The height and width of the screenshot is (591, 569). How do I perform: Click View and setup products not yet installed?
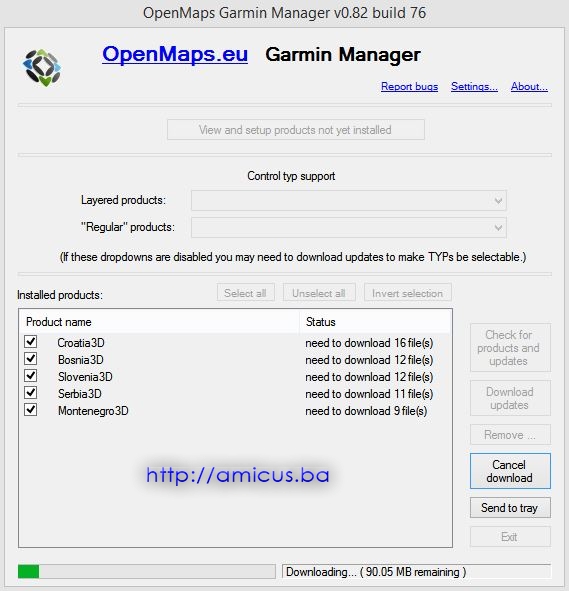[x=296, y=130]
